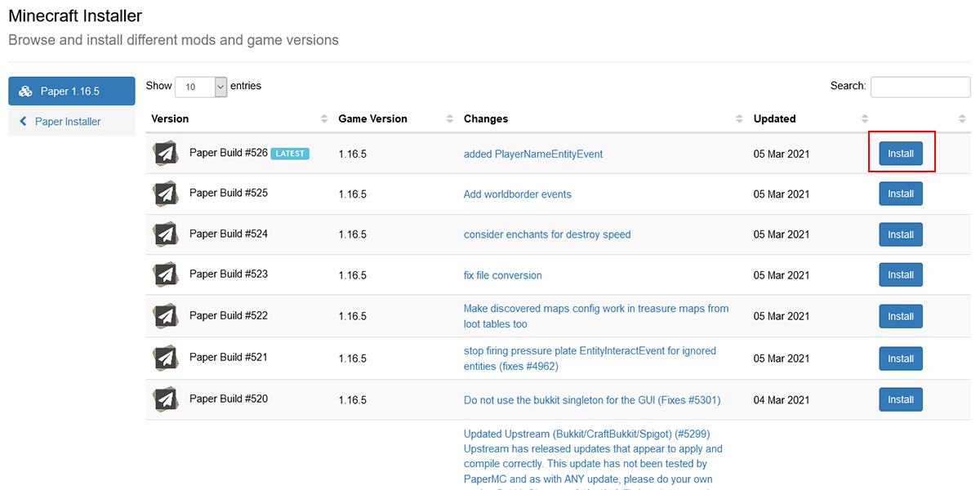Click the back chevron beside Paper Installer
Screen dimensions: 980x490
pos(24,122)
